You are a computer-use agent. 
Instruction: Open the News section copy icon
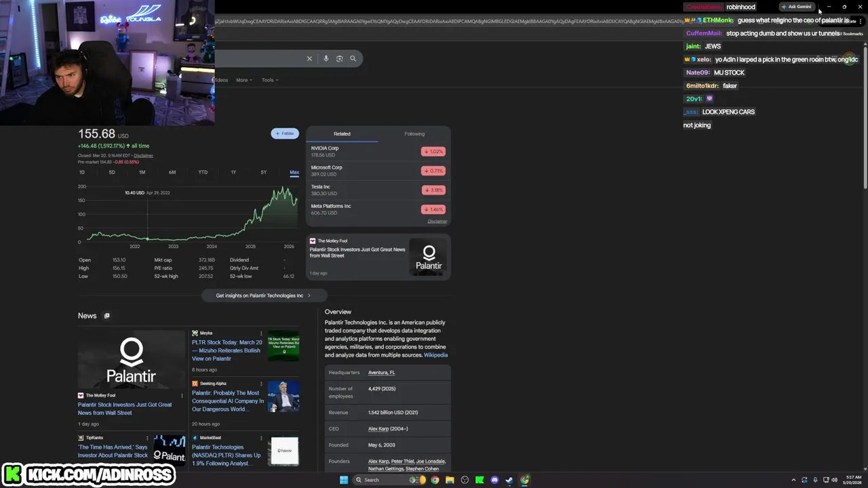pos(106,316)
